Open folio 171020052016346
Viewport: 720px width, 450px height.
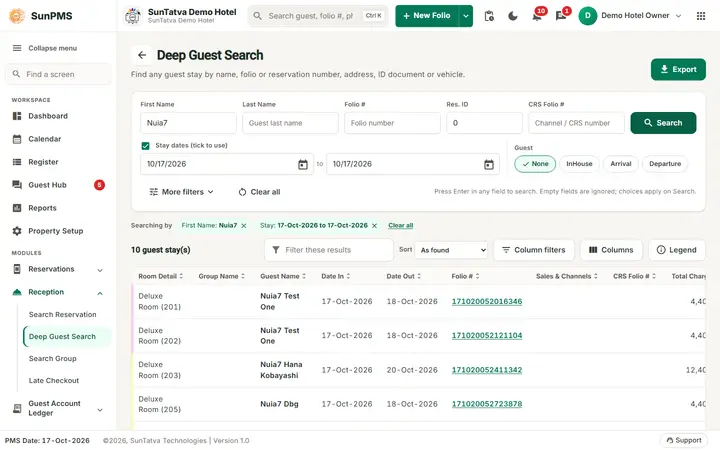click(x=487, y=302)
